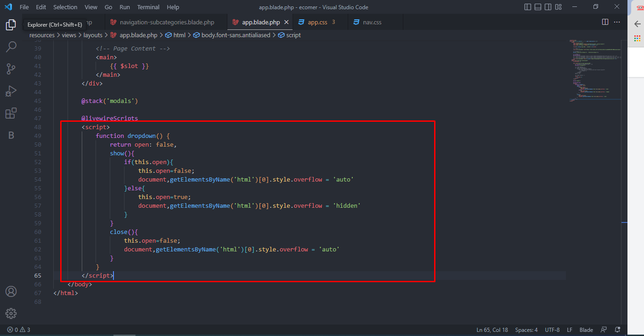Open the Search view icon

tap(11, 47)
